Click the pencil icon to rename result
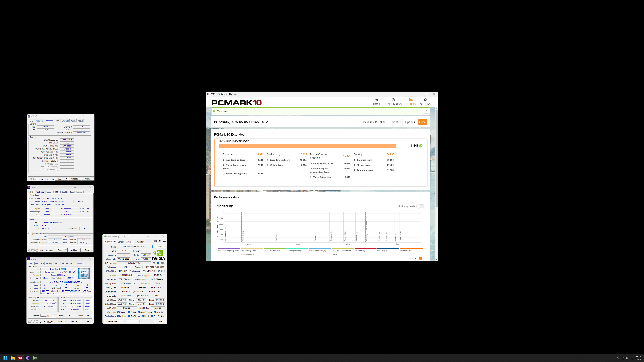Image resolution: width=644 pixels, height=362 pixels. [267, 122]
